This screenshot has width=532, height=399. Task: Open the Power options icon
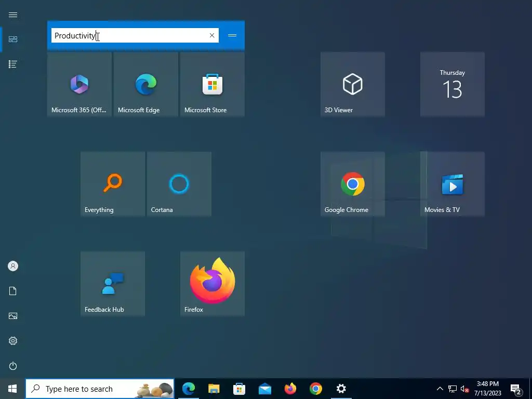(x=13, y=366)
